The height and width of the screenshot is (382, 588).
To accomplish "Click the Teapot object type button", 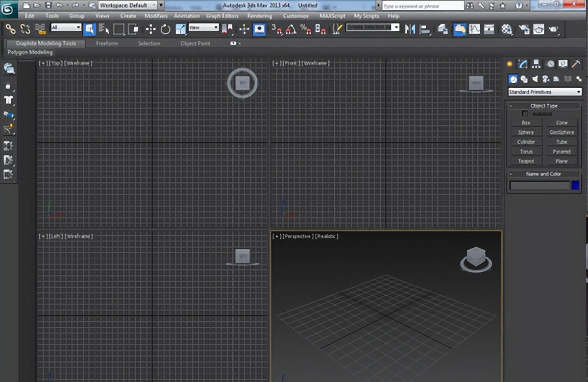I will [526, 161].
